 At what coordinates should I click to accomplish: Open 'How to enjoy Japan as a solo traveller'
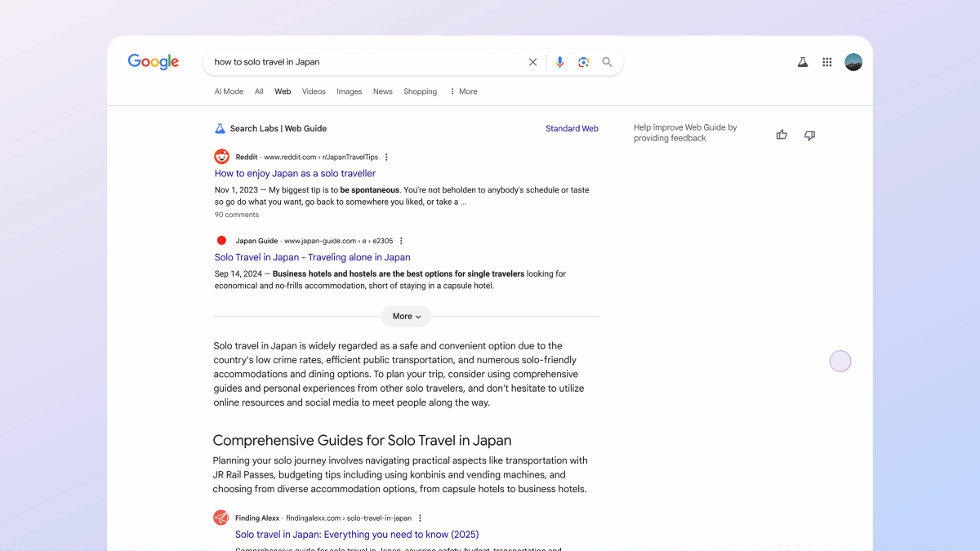(296, 173)
